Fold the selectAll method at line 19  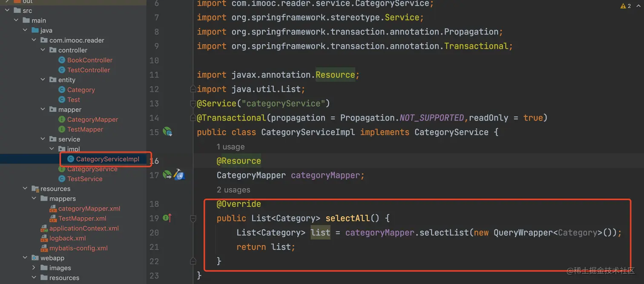[193, 218]
